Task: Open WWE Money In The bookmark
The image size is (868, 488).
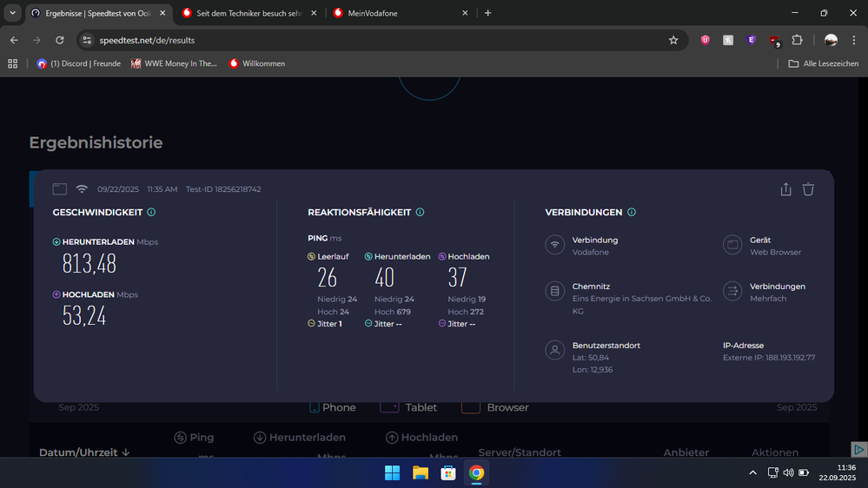Action: (174, 63)
